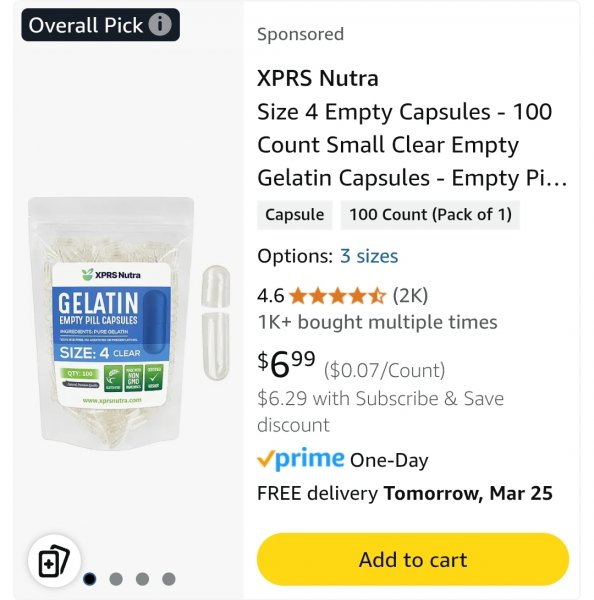Click the single clear capsule image

[215, 323]
